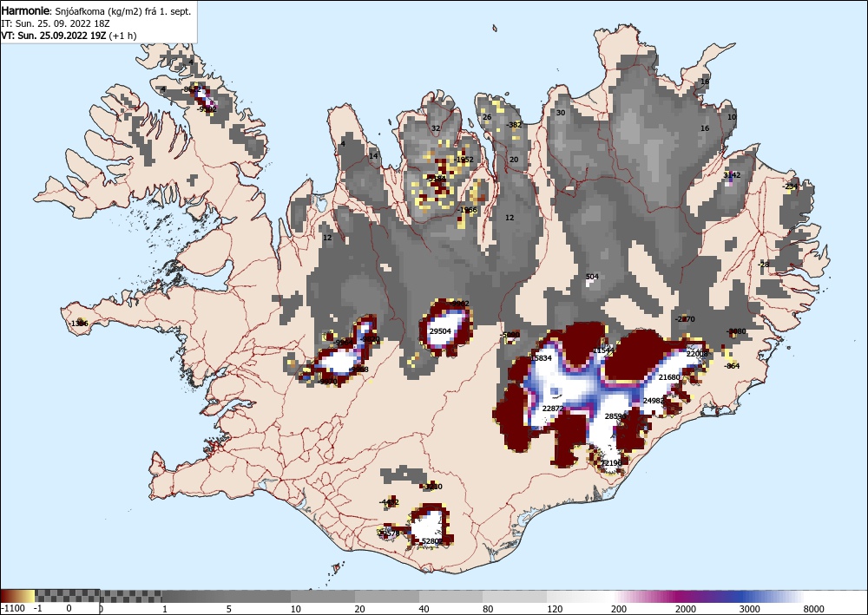Click the 22872 map value
868x615 pixels.
tap(552, 409)
